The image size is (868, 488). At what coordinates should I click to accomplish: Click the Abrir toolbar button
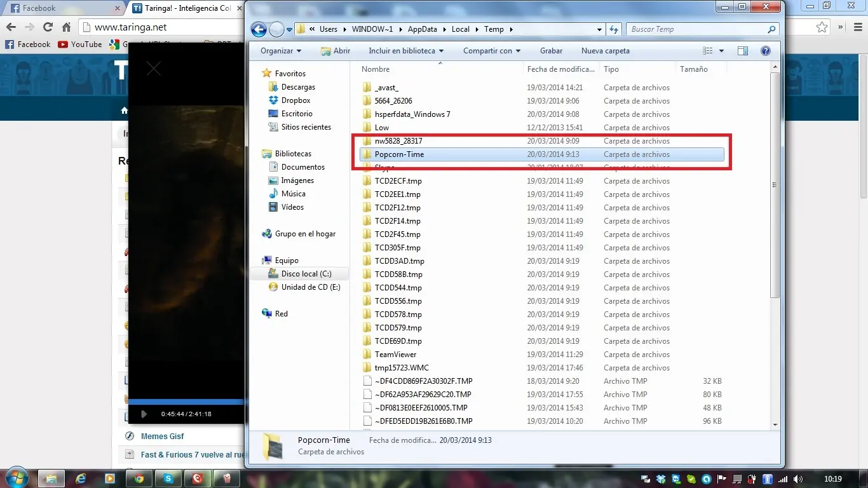(x=336, y=51)
